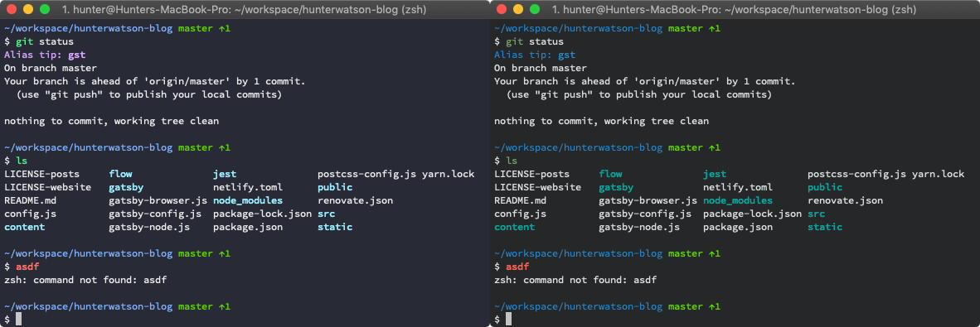Click 'Alias tip: gst' in left terminal
The width and height of the screenshot is (980, 327).
tap(45, 55)
